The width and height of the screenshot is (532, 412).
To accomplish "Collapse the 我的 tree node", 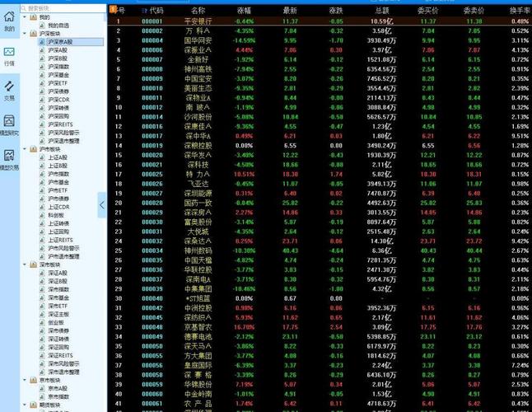I will [25, 17].
